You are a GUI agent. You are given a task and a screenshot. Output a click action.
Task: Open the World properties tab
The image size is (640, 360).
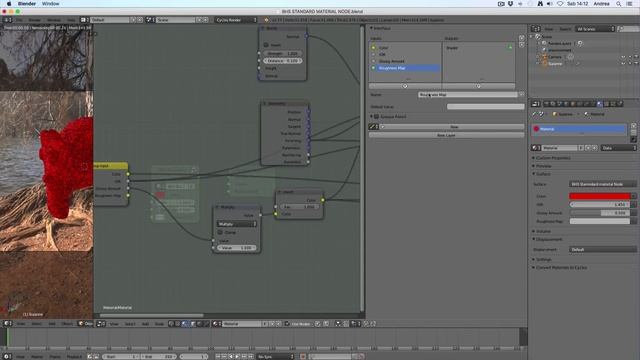[x=567, y=104]
